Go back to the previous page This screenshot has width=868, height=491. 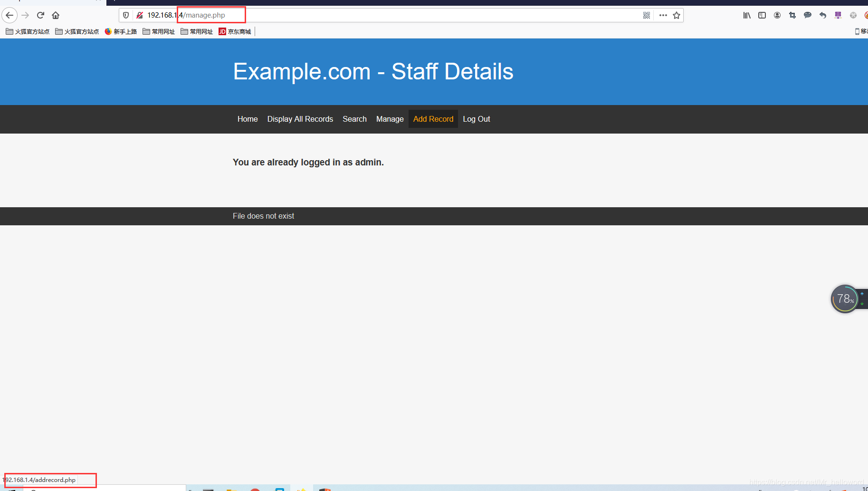point(10,15)
